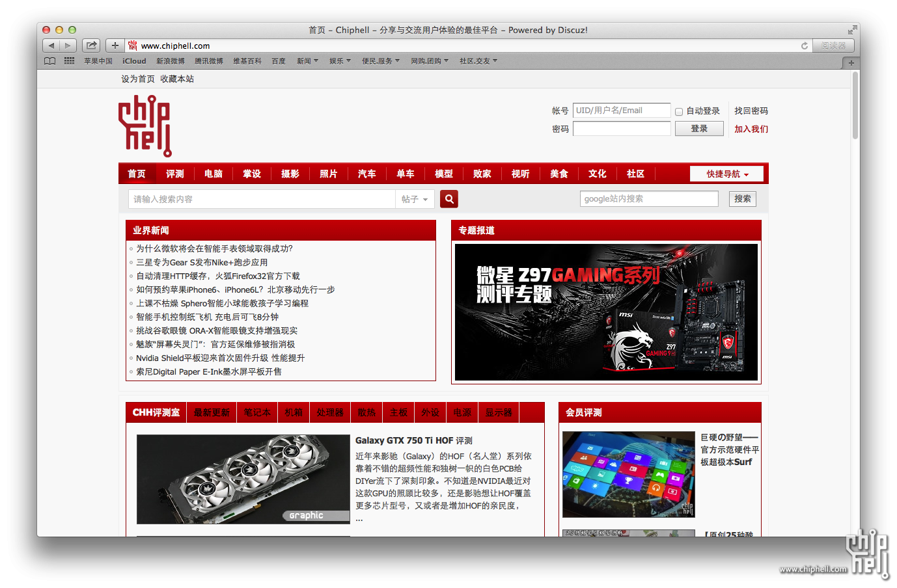
Task: Toggle the 自动登录 checkbox
Action: (x=679, y=112)
